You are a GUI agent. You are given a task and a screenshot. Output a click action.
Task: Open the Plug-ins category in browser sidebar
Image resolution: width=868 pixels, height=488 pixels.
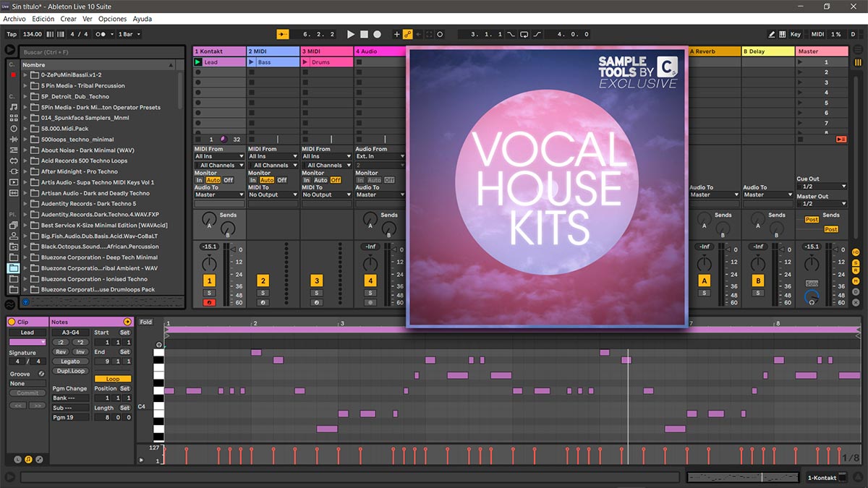14,171
